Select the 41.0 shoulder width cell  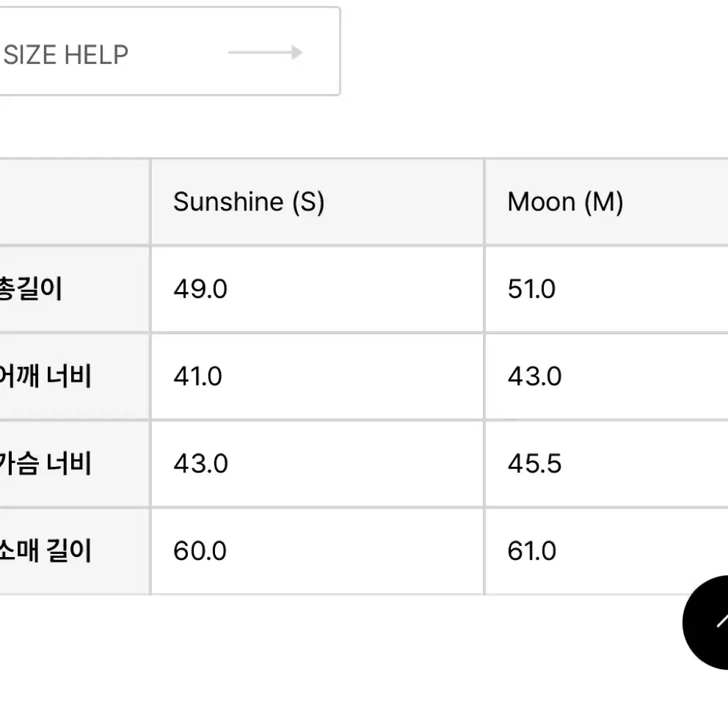(x=318, y=376)
